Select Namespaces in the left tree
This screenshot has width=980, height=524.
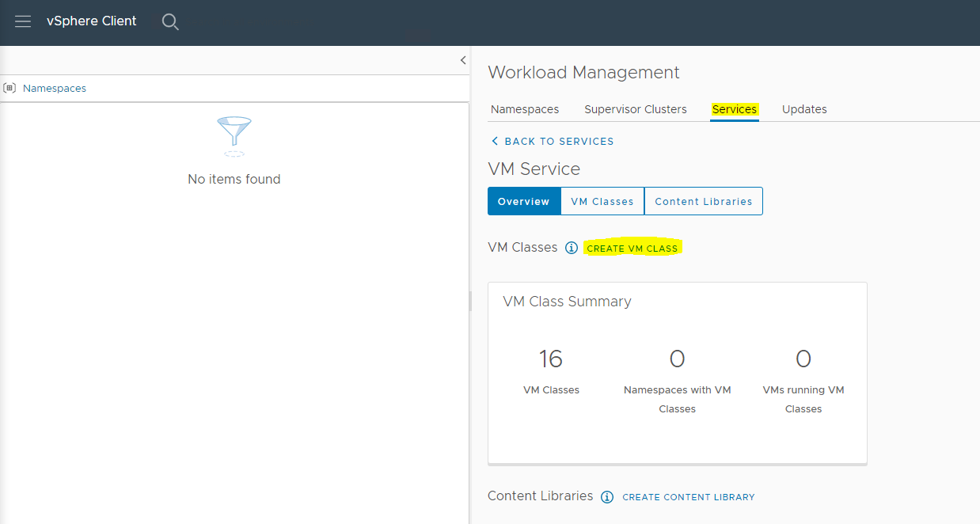(55, 89)
